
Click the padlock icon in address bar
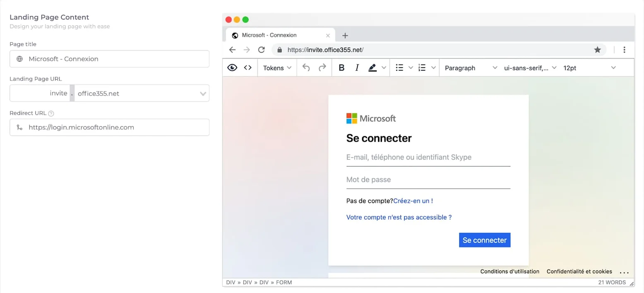tap(279, 50)
